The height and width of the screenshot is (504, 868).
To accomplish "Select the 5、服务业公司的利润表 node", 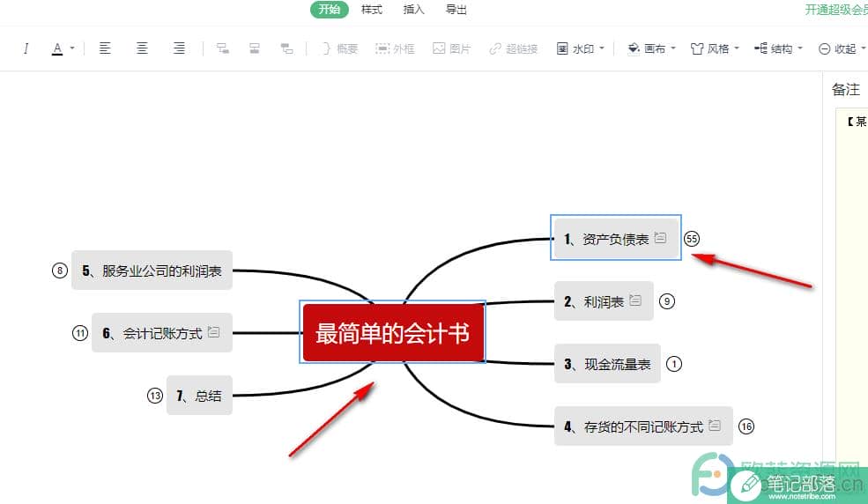I will [x=152, y=270].
